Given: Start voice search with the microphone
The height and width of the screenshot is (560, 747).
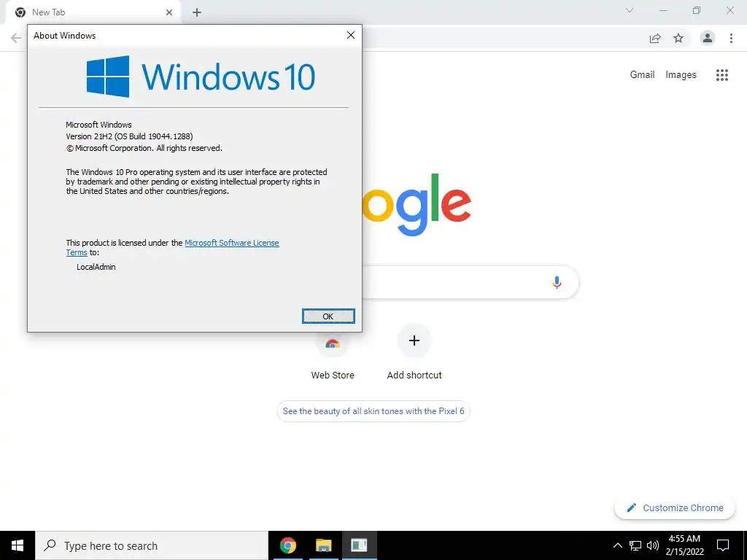Looking at the screenshot, I should pyautogui.click(x=557, y=282).
